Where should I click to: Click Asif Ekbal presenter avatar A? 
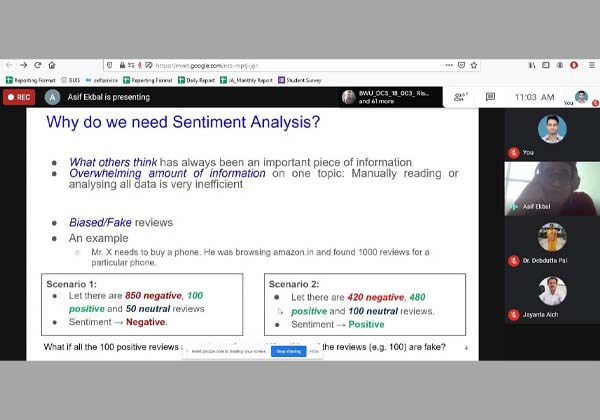(x=52, y=97)
